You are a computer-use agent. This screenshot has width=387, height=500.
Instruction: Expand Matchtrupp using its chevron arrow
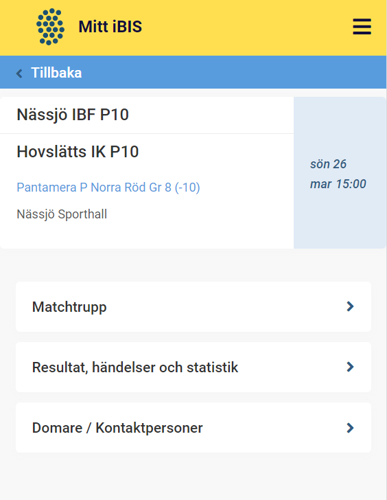pyautogui.click(x=350, y=307)
